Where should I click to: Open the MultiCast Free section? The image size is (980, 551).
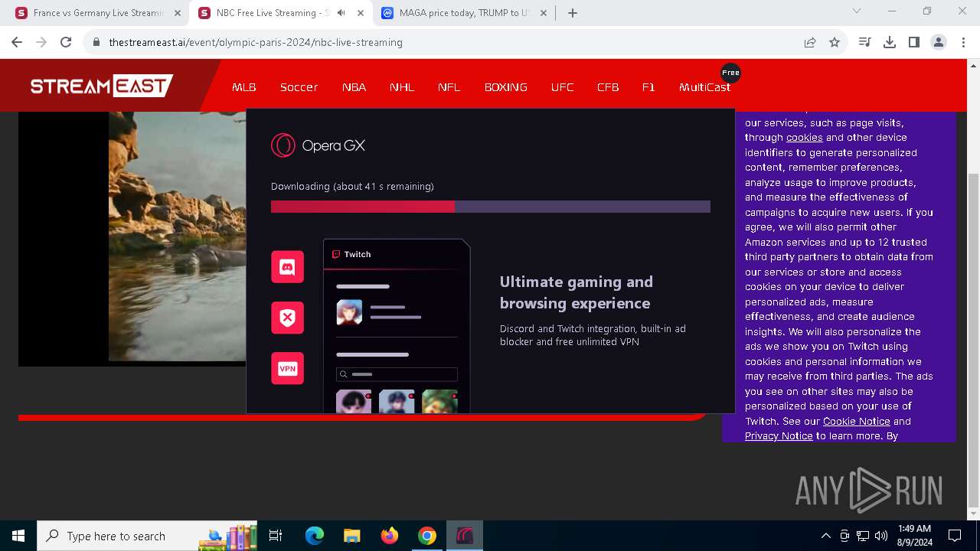coord(705,87)
